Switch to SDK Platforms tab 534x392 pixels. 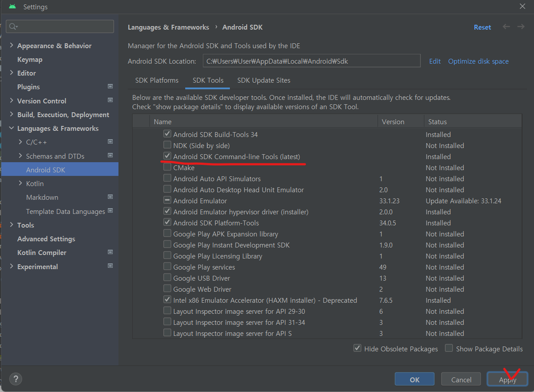coord(157,80)
